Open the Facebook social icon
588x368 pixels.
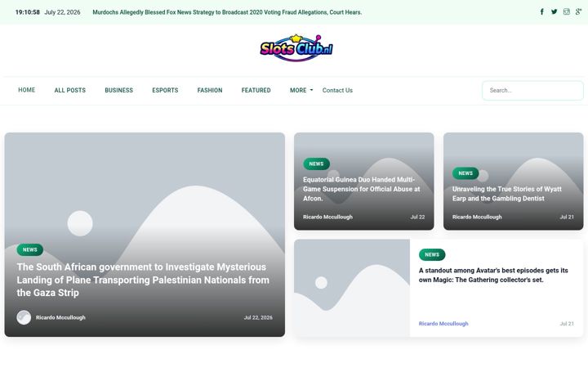pos(542,11)
